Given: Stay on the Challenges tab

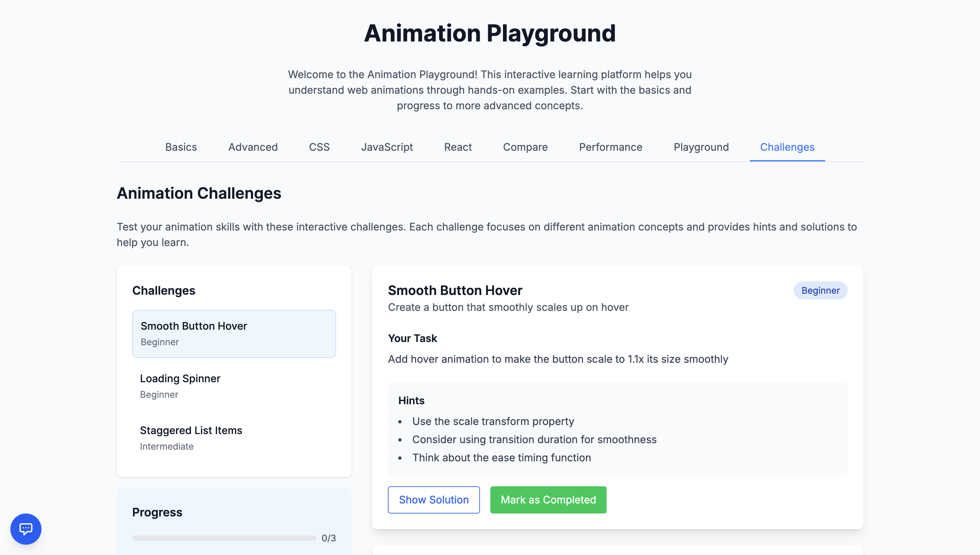Looking at the screenshot, I should [x=787, y=147].
